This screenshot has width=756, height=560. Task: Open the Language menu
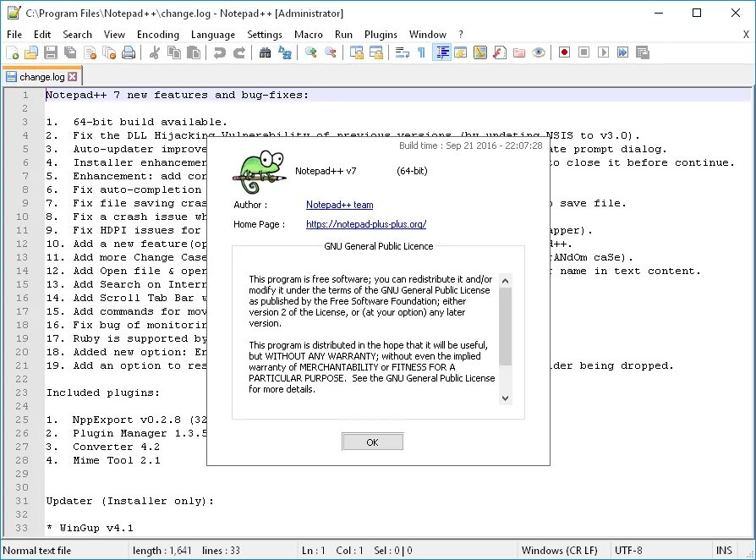213,34
